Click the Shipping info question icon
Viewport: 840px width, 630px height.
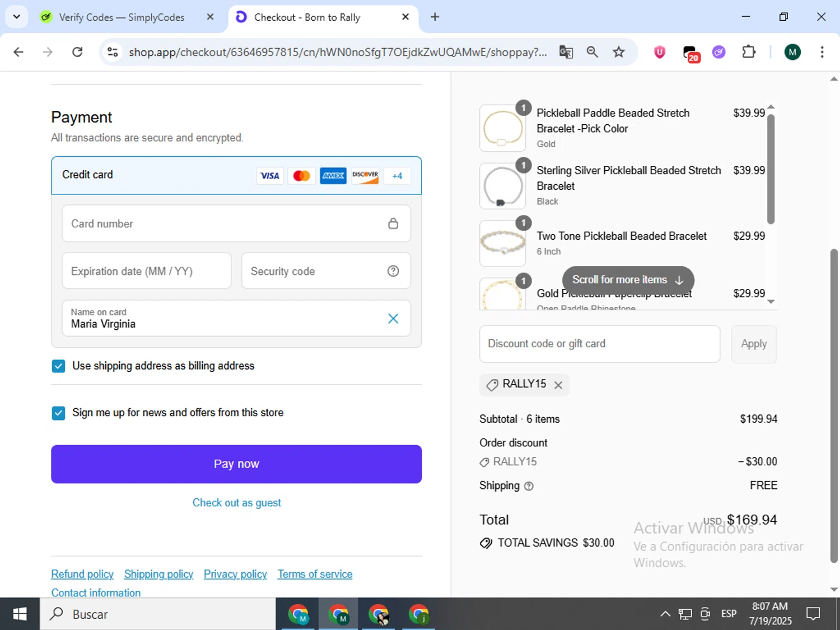529,486
